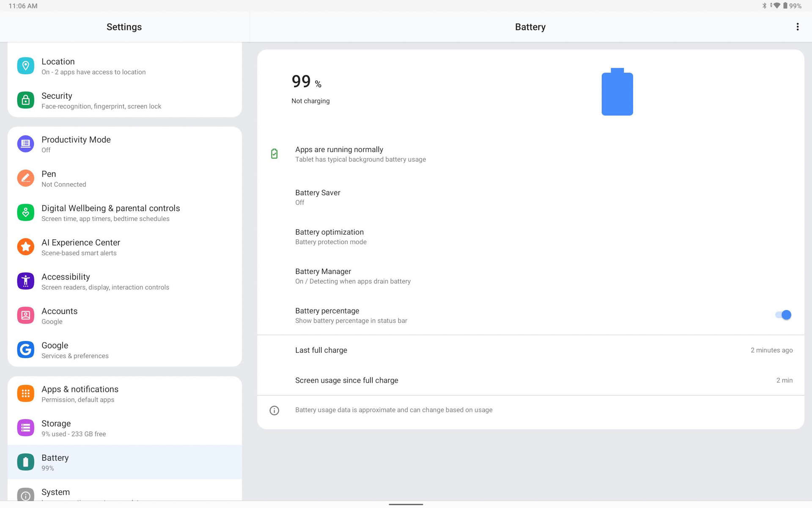Click the Productivity Mode icon
The height and width of the screenshot is (508, 812).
pyautogui.click(x=25, y=144)
